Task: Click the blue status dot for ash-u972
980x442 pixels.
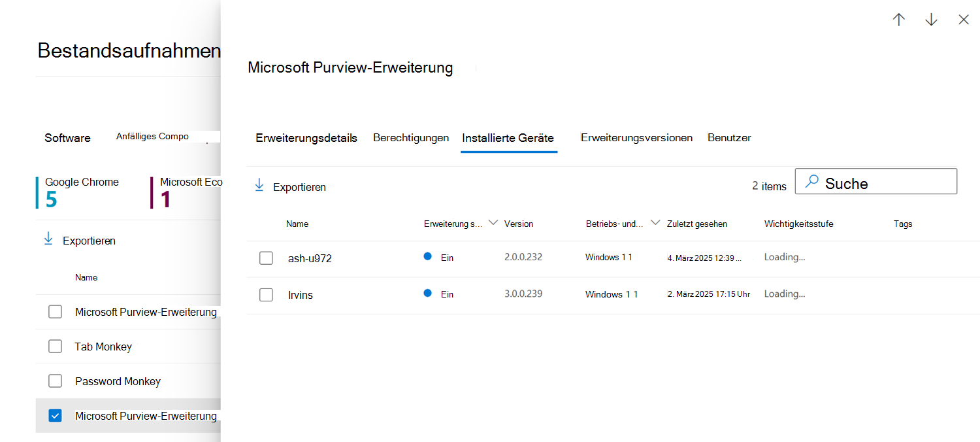Action: [x=428, y=257]
